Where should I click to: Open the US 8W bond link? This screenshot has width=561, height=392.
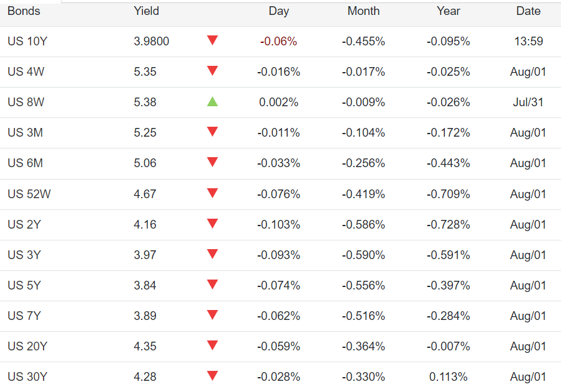point(25,102)
